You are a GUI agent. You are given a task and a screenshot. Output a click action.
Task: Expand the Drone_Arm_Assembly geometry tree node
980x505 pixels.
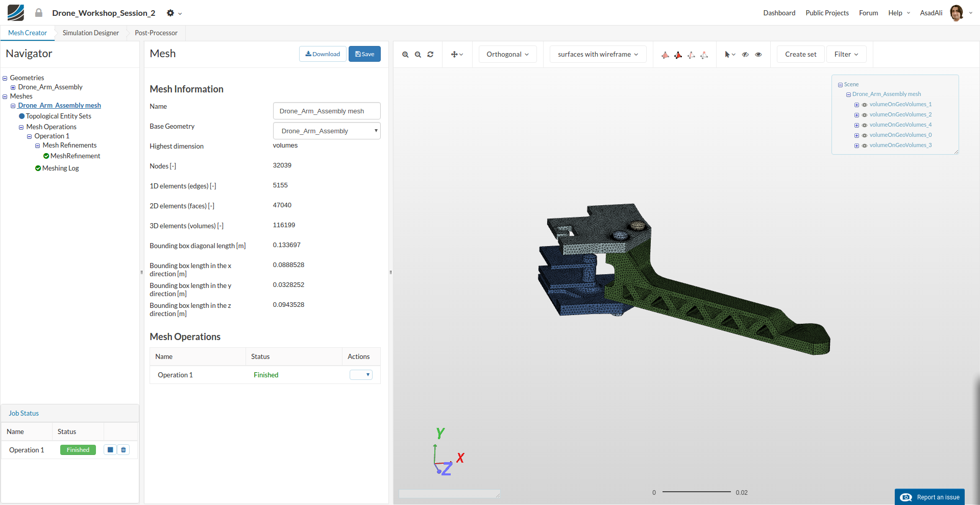[13, 87]
